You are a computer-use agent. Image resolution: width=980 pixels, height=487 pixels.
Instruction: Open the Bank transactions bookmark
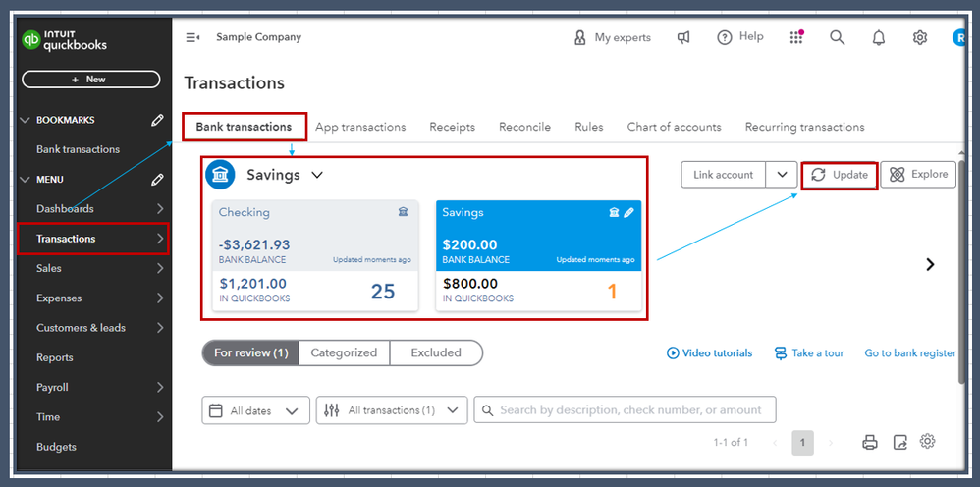point(79,149)
